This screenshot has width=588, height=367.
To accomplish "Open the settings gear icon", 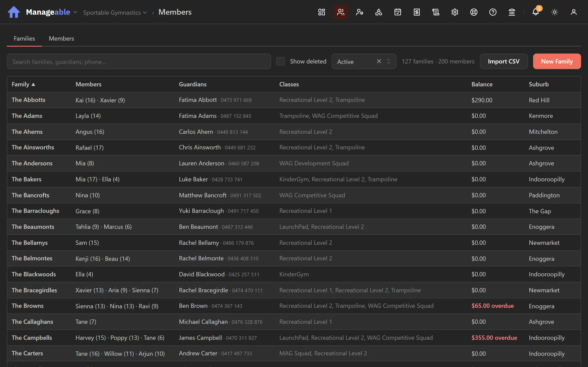I will (x=455, y=12).
